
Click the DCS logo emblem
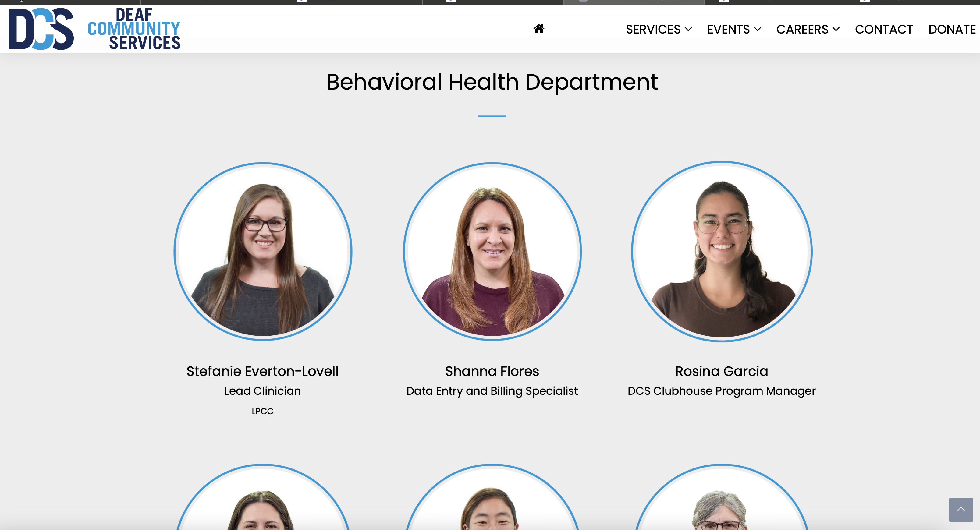click(41, 29)
